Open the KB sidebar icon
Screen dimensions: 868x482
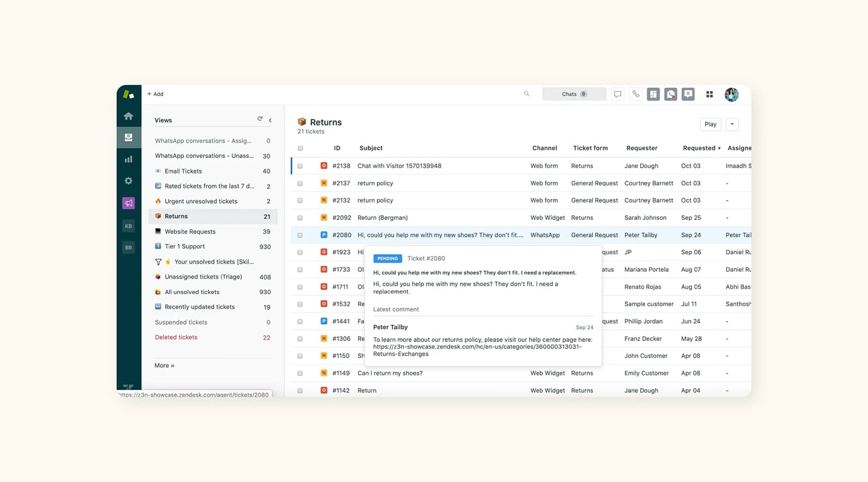(x=128, y=226)
